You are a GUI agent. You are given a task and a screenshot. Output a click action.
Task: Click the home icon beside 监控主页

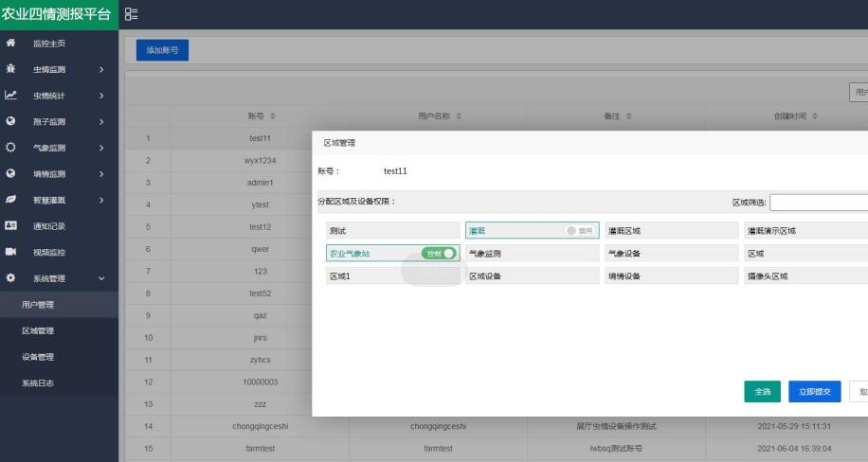(10, 44)
